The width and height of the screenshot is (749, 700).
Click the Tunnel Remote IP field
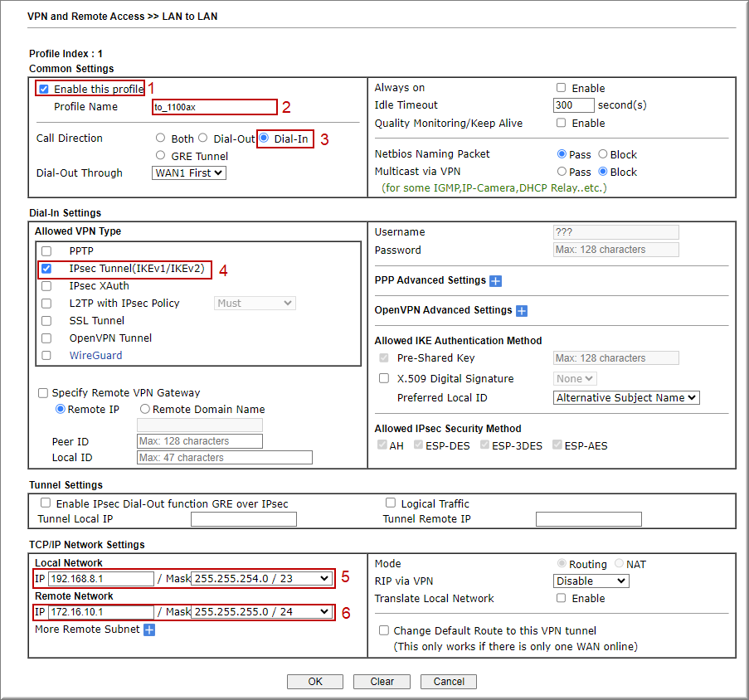(x=589, y=519)
